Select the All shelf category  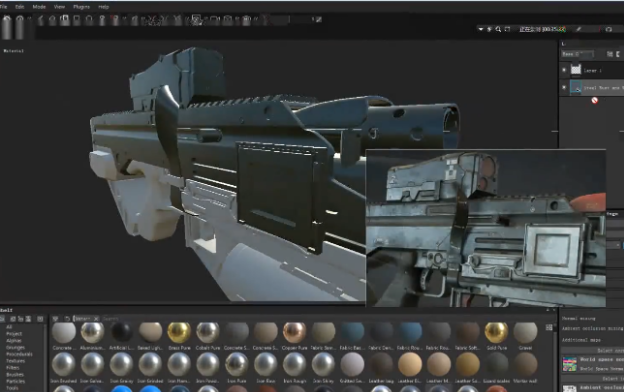tap(9, 327)
